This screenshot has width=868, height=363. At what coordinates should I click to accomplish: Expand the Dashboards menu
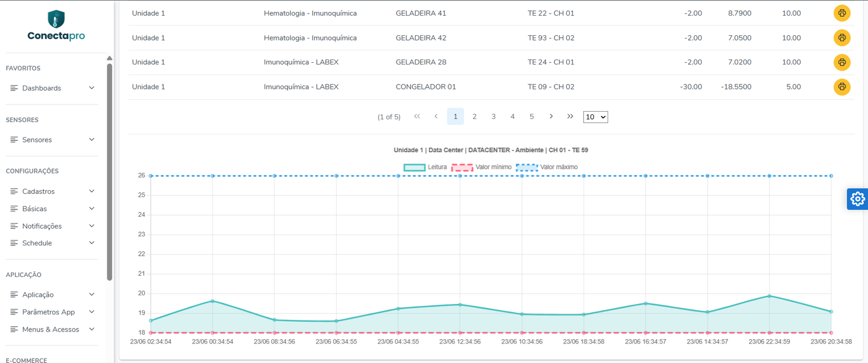click(52, 88)
